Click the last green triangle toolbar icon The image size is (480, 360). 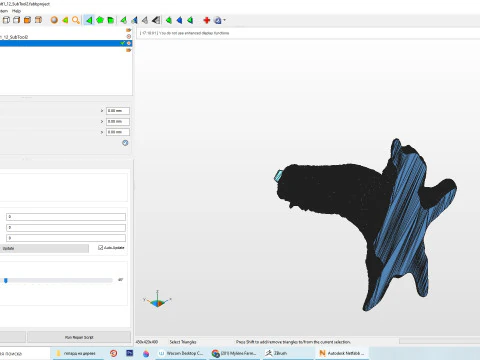click(190, 20)
